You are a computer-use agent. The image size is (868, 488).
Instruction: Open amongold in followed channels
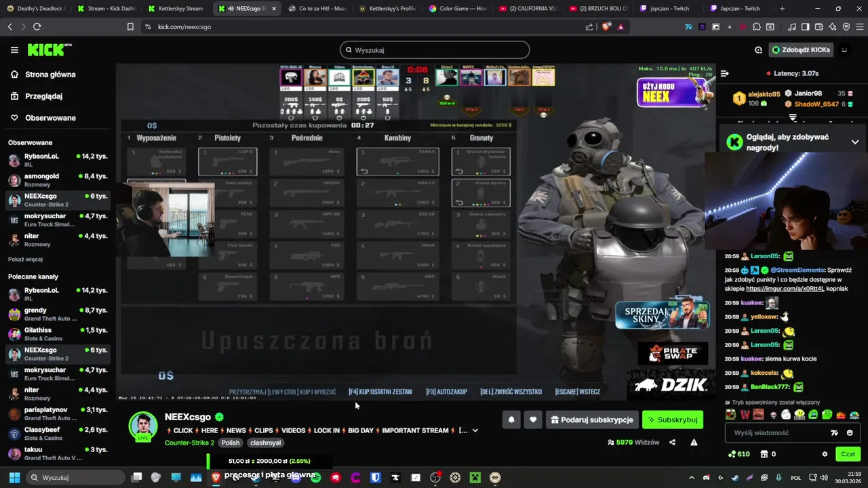[57, 180]
